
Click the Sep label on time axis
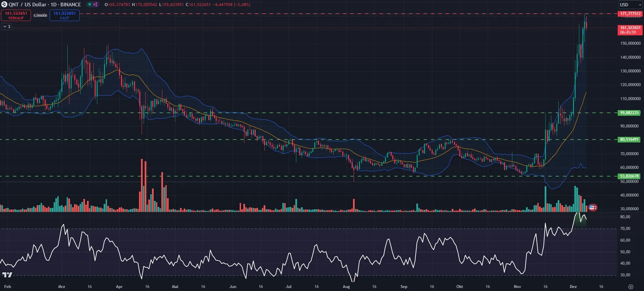(404, 287)
